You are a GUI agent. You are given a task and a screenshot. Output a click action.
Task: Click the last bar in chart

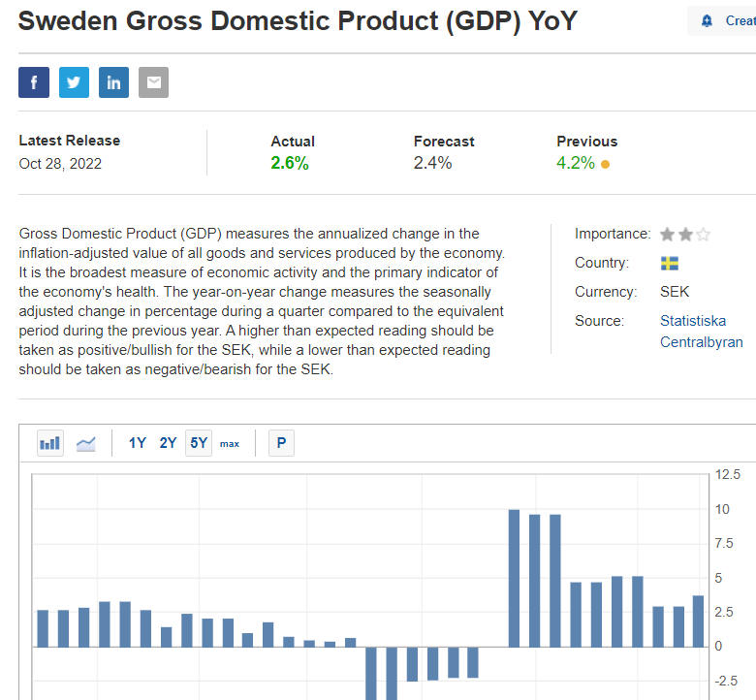click(x=698, y=621)
